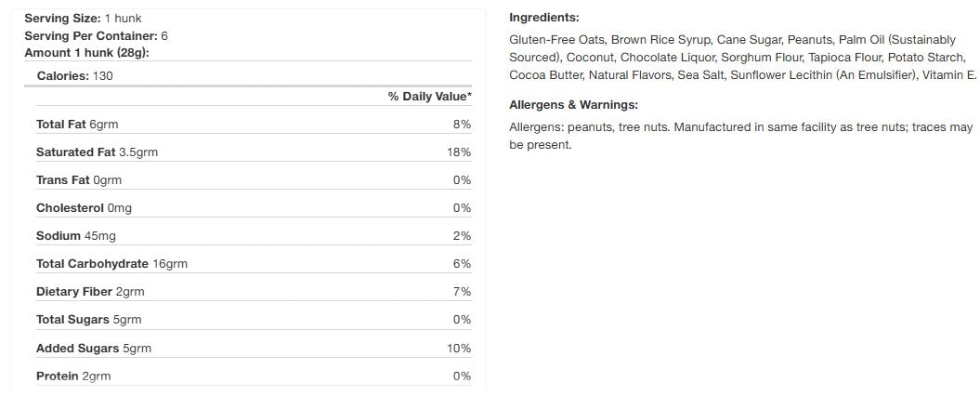Select the Total Fat 6grm row label
Viewport: 980px width, 396px height.
pyautogui.click(x=77, y=125)
